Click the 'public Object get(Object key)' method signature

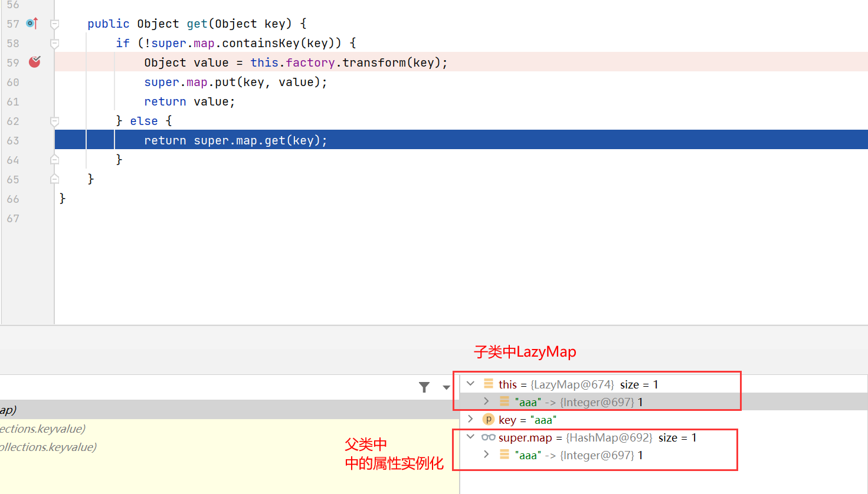pos(197,24)
